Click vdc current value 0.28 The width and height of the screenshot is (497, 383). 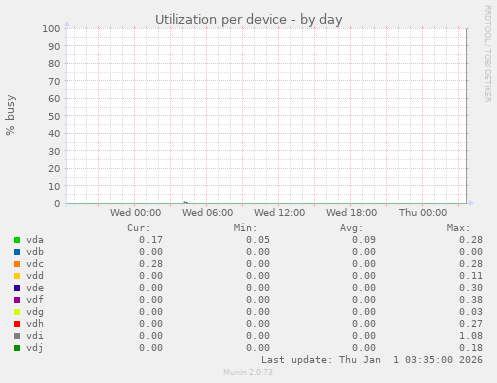click(151, 264)
